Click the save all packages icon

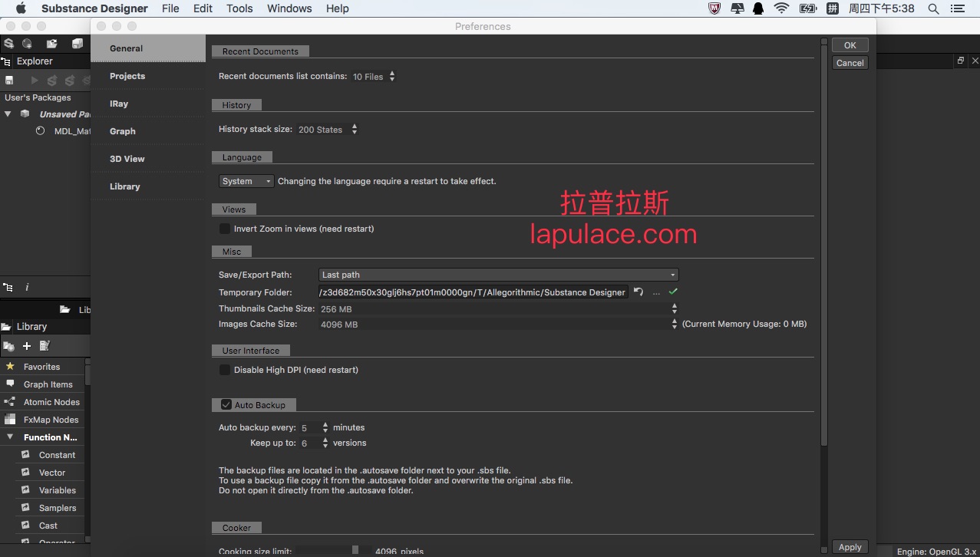click(x=78, y=44)
